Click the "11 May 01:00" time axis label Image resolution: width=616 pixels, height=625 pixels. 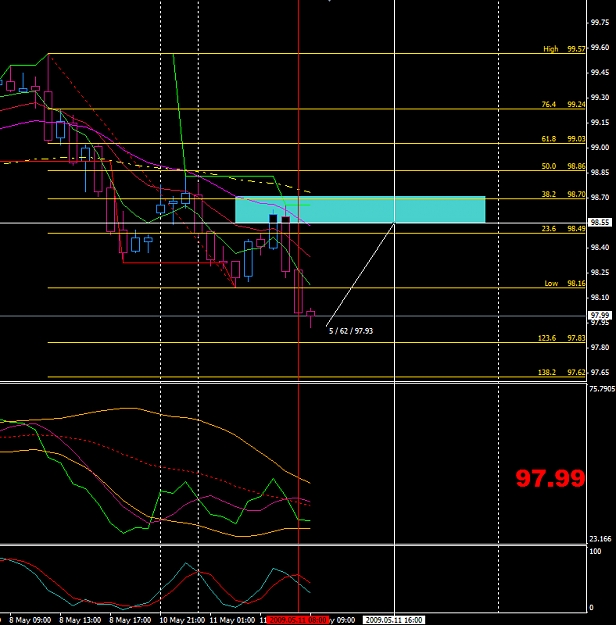[232, 620]
